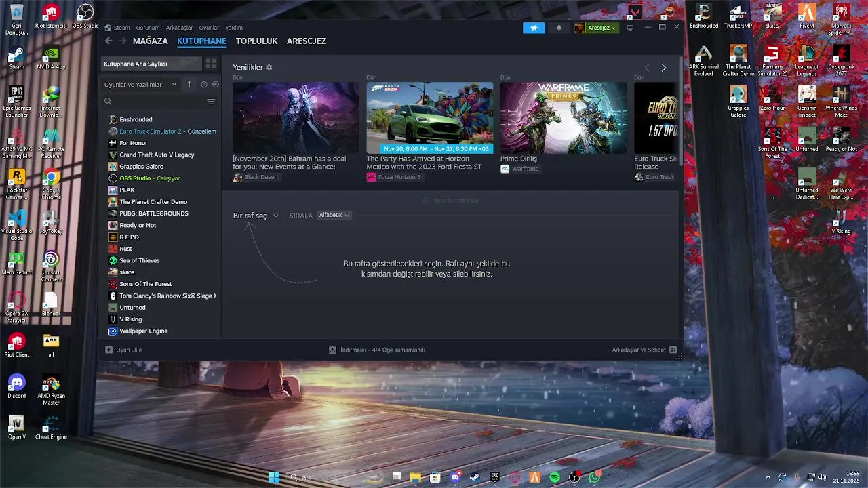Click the library search field

(153, 102)
